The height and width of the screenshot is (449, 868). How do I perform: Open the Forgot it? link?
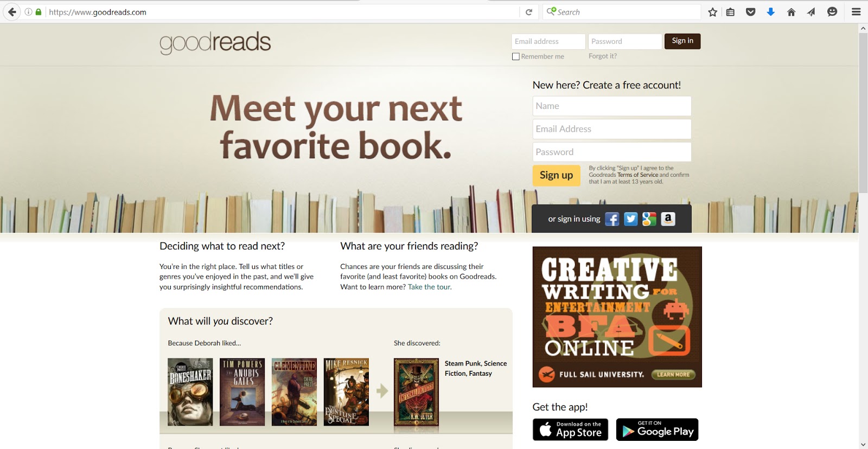(x=603, y=56)
